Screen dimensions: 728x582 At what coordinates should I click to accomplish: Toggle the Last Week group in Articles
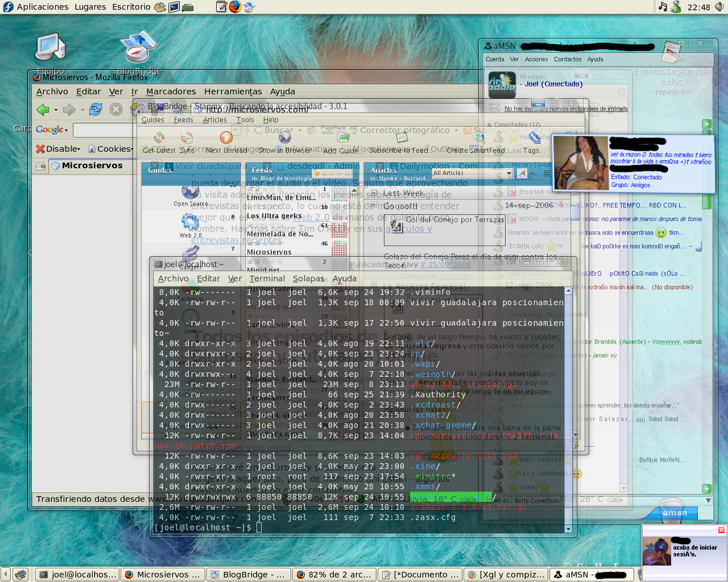pos(374,194)
